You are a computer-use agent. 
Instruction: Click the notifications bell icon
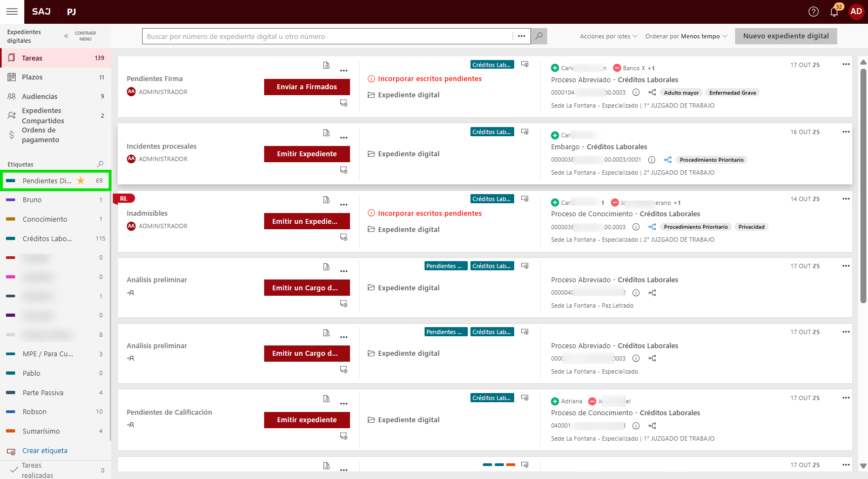tap(834, 12)
